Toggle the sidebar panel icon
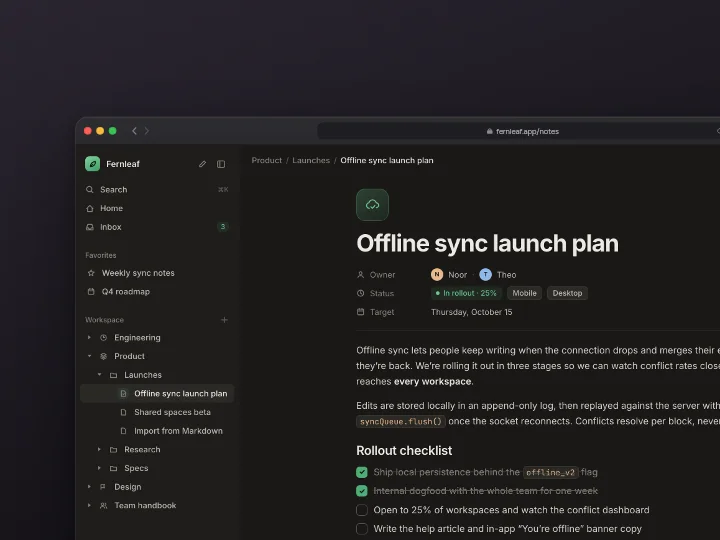This screenshot has height=540, width=720. click(x=221, y=164)
